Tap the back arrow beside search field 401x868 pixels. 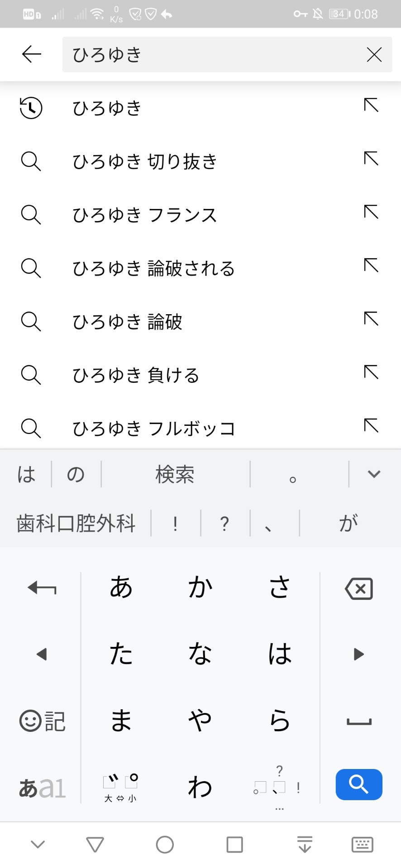pyautogui.click(x=31, y=54)
